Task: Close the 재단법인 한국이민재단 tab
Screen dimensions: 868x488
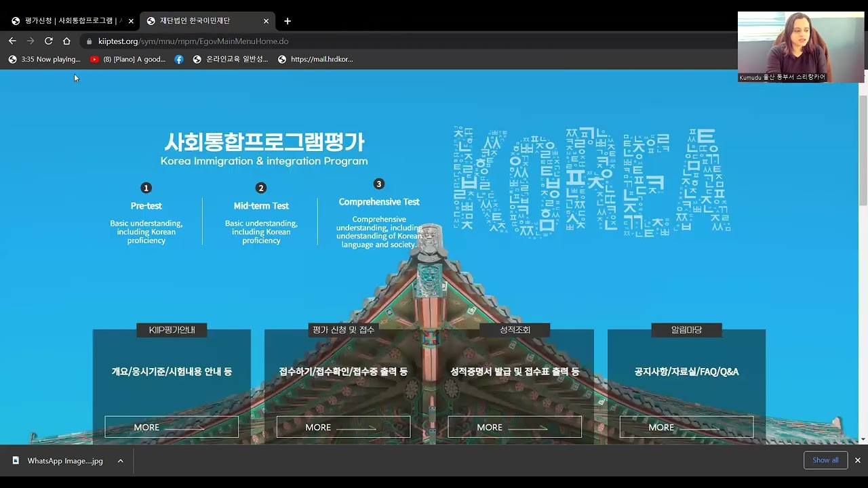Action: coord(266,21)
